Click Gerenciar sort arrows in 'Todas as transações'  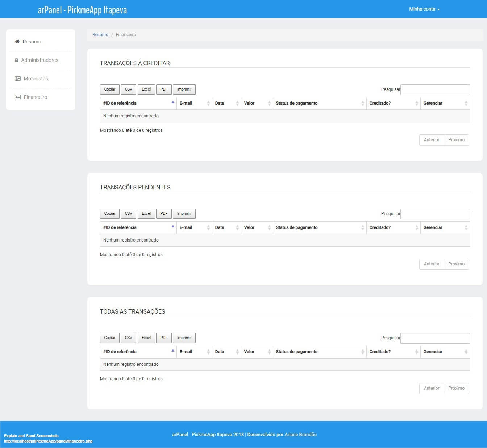pos(466,352)
